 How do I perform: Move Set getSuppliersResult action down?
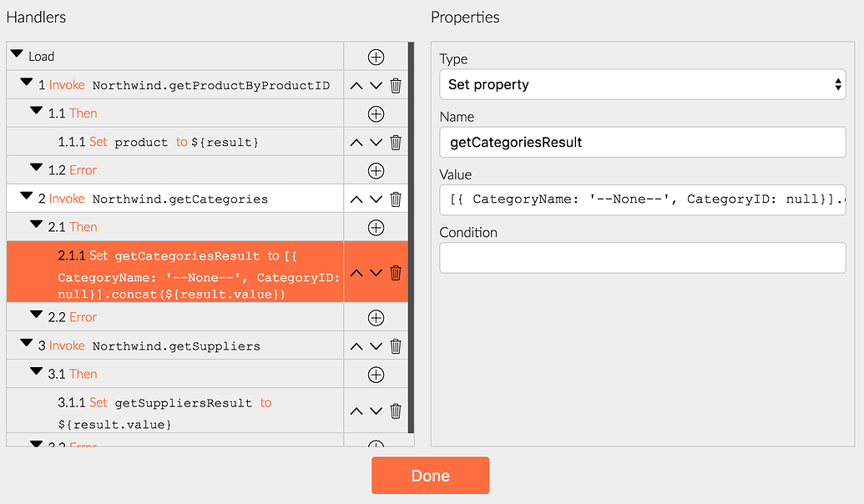376,411
